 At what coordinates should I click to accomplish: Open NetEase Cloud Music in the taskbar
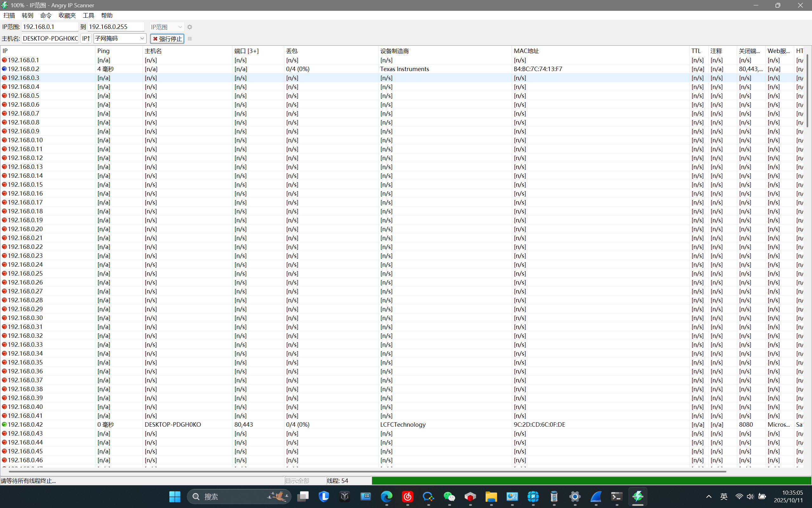(x=408, y=497)
